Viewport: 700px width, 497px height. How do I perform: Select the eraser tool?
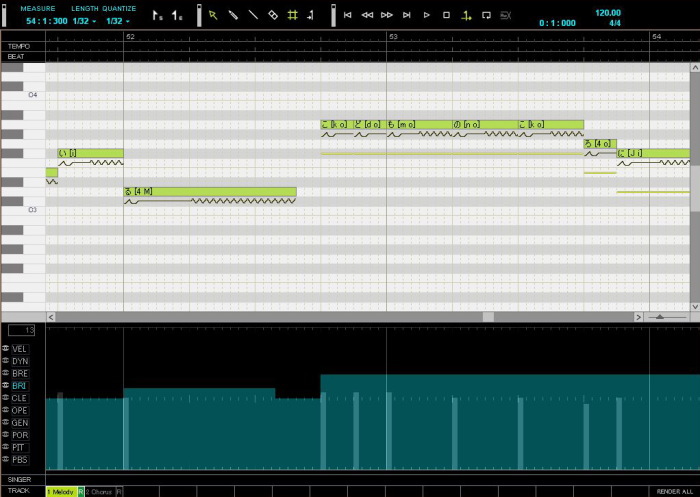273,15
